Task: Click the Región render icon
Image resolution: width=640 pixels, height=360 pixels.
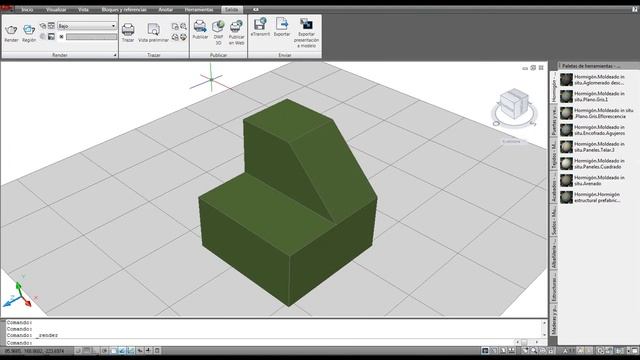Action: click(29, 30)
